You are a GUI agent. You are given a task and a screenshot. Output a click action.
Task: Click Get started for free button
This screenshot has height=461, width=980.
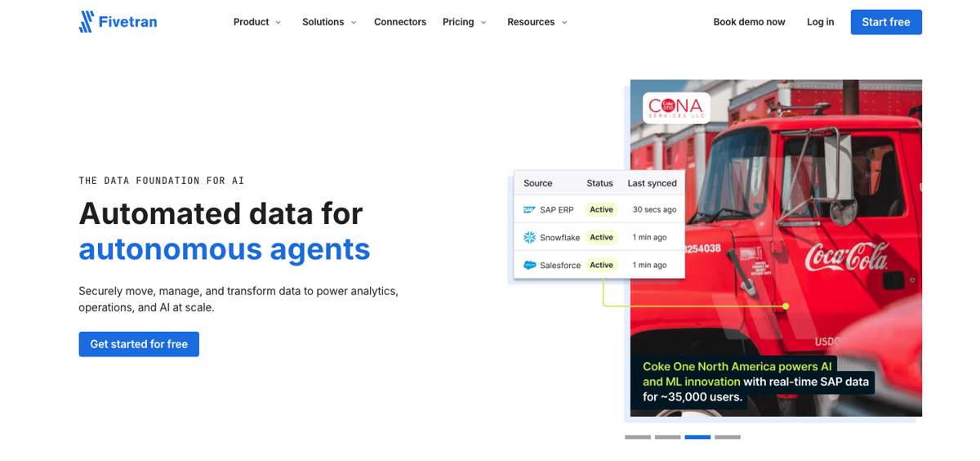[x=139, y=344]
